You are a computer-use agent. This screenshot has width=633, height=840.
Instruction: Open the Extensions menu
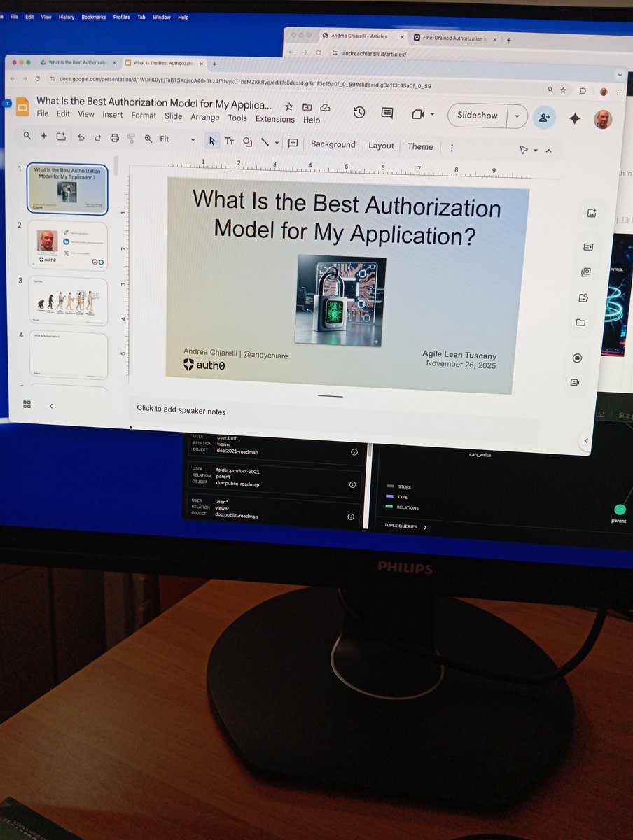[274, 119]
